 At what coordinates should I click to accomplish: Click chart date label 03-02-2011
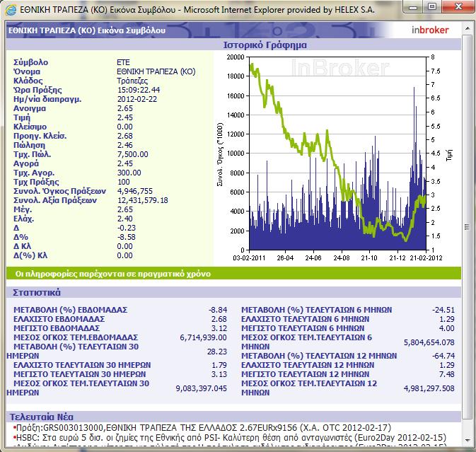249,258
